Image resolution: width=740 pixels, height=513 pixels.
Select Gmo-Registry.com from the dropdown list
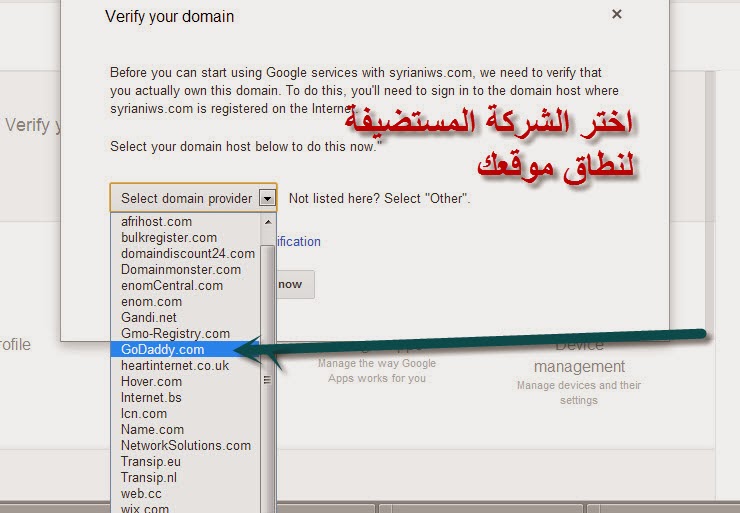pos(185,334)
